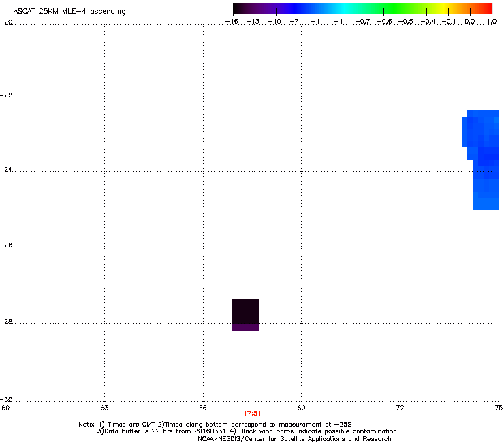The image size is (504, 443).
Task: Click the NOAA/NESDIS Center credit line
Action: (x=294, y=439)
